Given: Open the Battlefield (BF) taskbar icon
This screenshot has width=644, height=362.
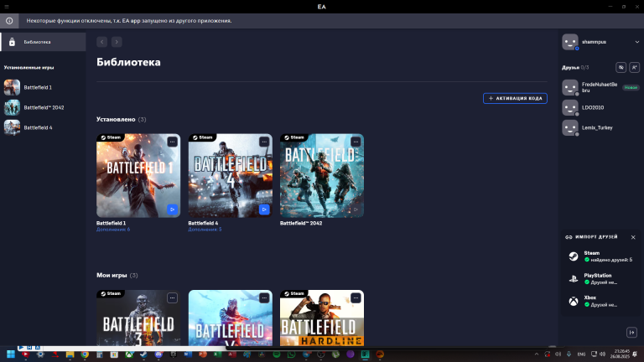Looking at the screenshot, I should (365, 354).
